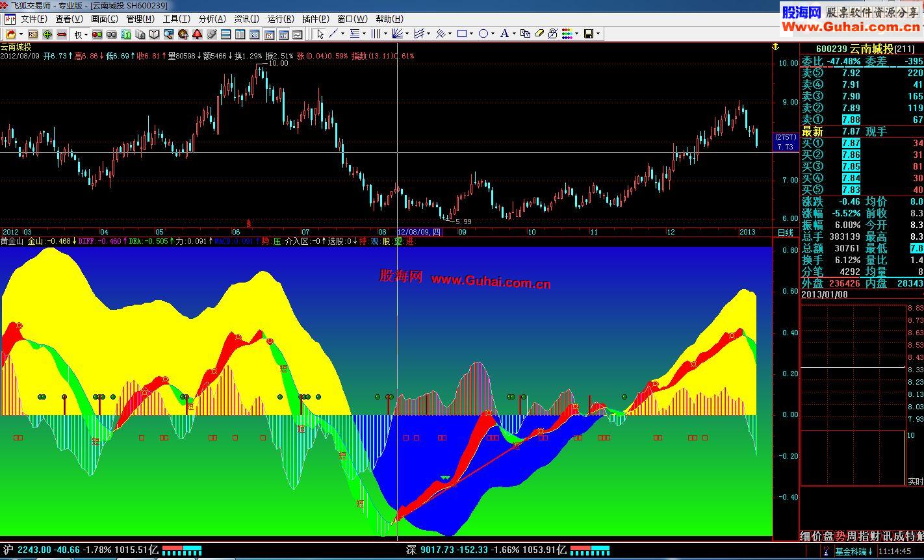Screen dimensions: 924x560
Task: Click the horizontal split window layout icon
Action: click(226, 34)
